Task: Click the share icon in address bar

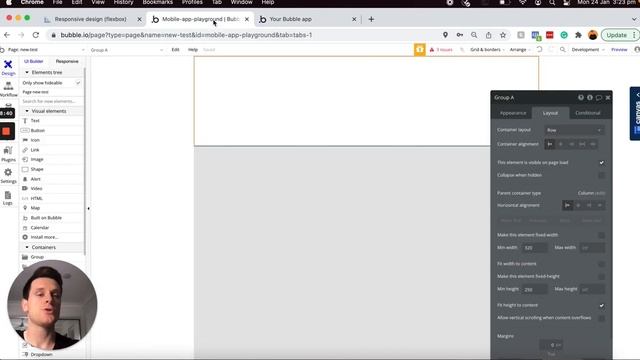Action: (x=489, y=35)
